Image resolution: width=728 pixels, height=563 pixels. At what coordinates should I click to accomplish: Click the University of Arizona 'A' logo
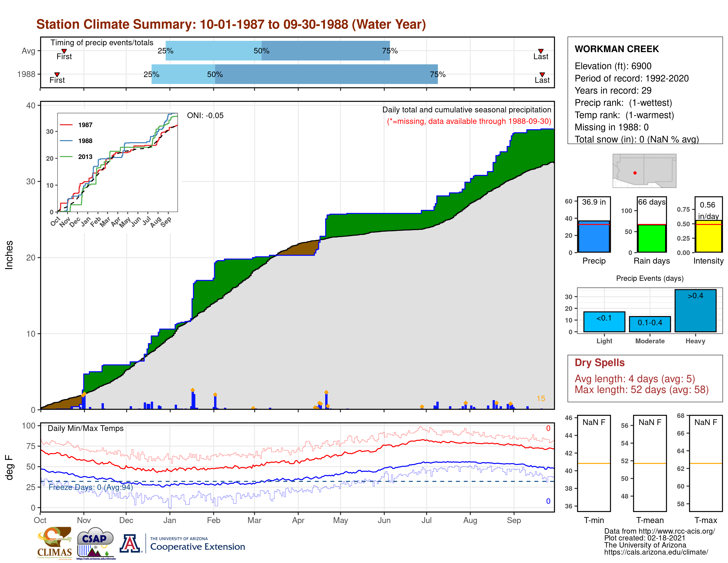coord(130,543)
